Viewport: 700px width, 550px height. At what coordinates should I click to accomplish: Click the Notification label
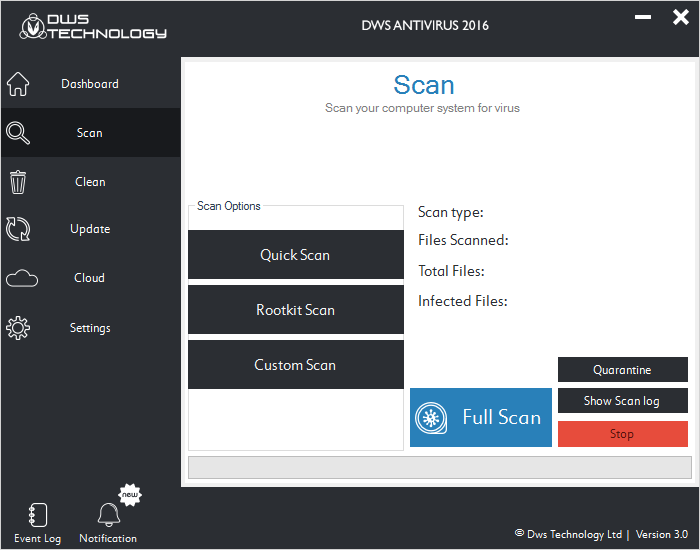click(108, 538)
